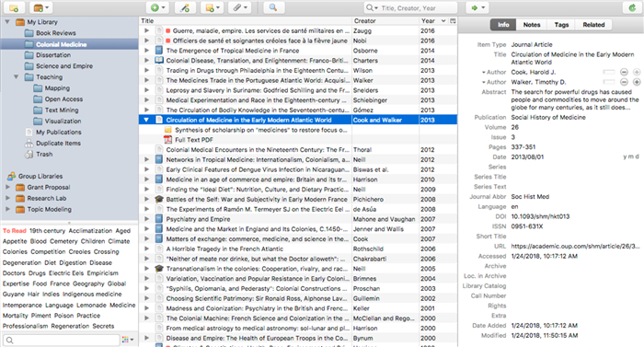Select the Synthesis of scholarship note
This screenshot has height=347, width=644.
260,130
